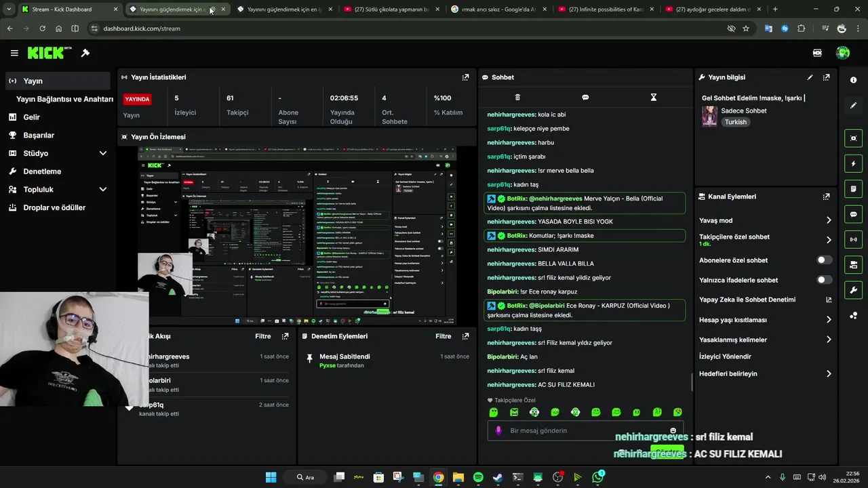Click the trash icon in the chat toolbar
868x488 pixels.
coord(517,97)
